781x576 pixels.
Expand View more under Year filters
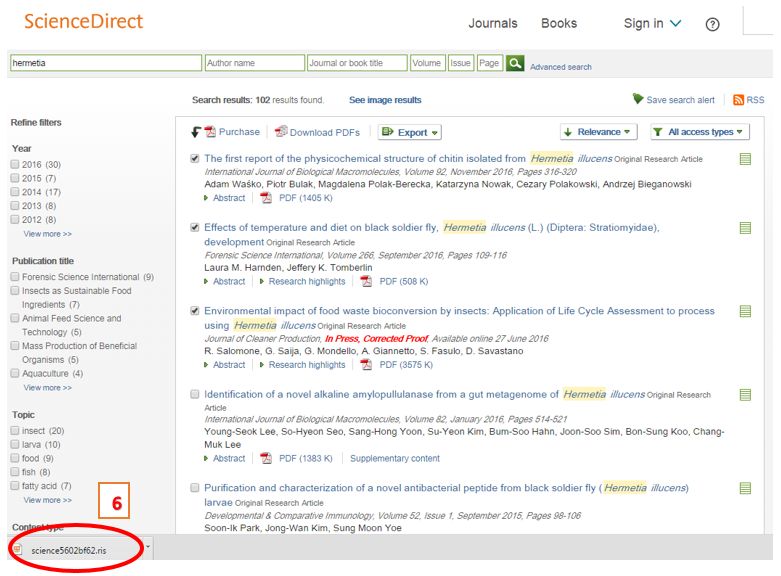point(47,234)
